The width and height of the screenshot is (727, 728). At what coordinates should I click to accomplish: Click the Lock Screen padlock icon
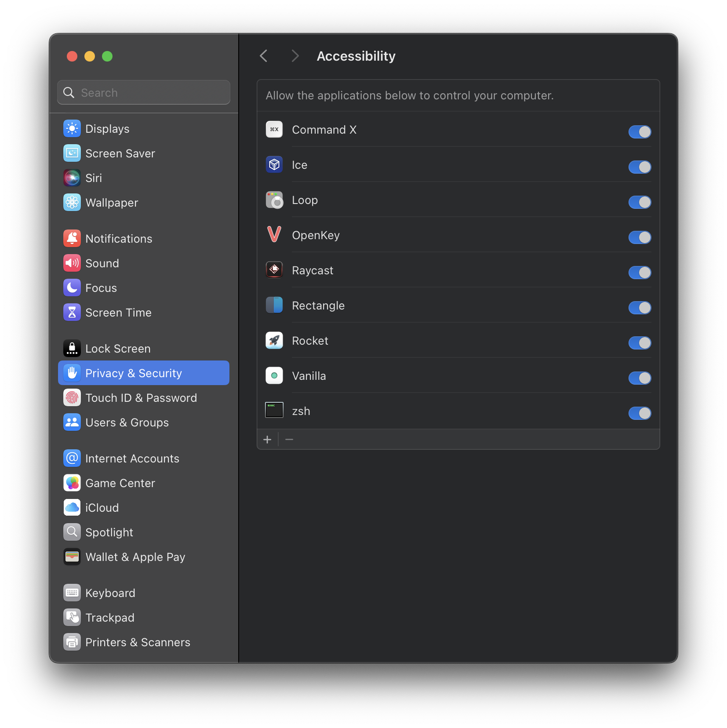click(x=72, y=349)
